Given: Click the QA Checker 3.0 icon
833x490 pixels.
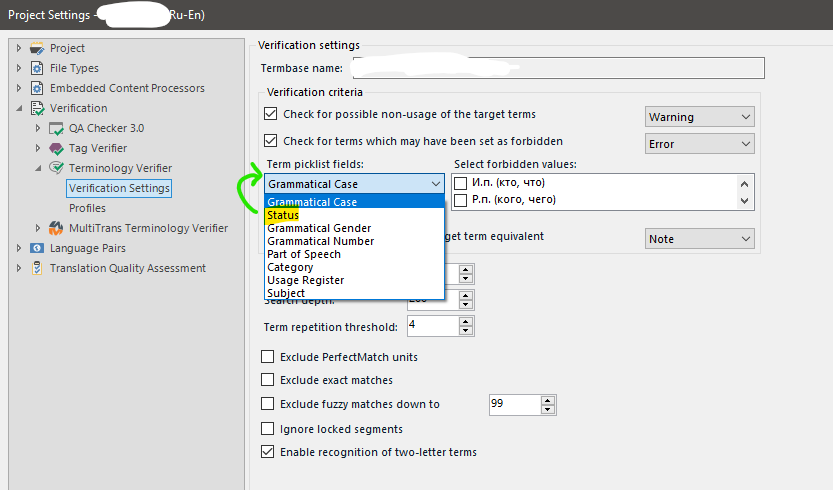Looking at the screenshot, I should tap(56, 129).
